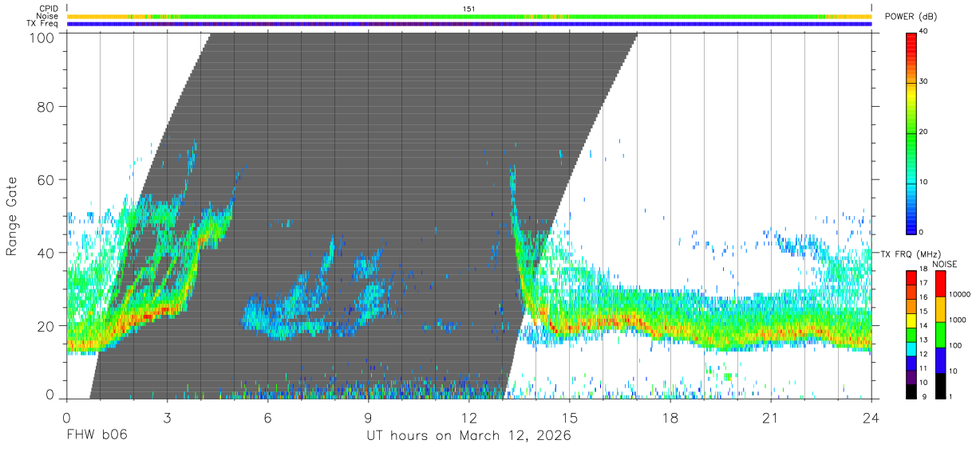
Task: Click the 40 dB power scale label
Action: [x=924, y=31]
